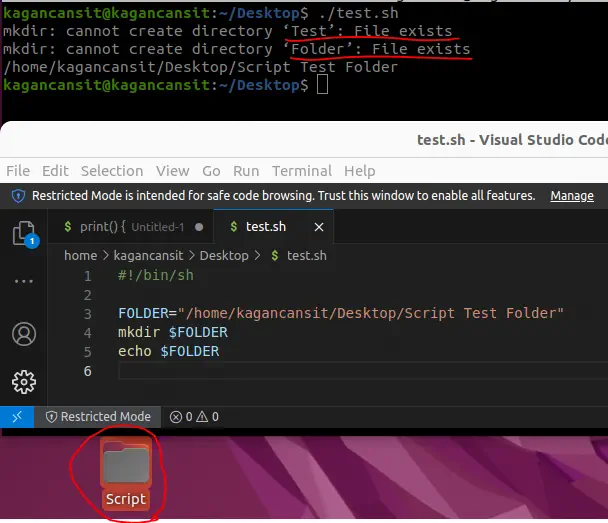Open the Explorer icon in activity bar
Image resolution: width=608 pixels, height=523 pixels.
pyautogui.click(x=23, y=234)
